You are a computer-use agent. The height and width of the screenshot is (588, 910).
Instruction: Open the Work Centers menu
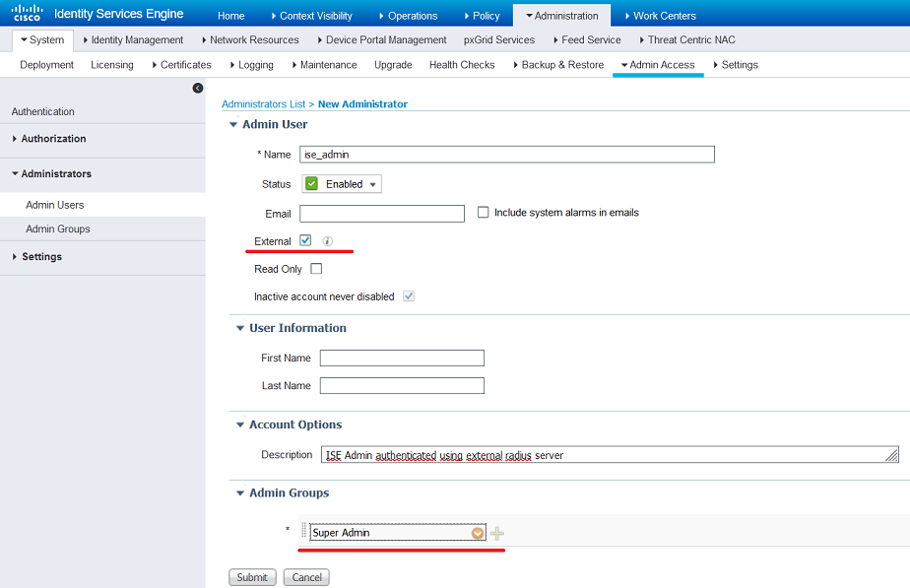pos(661,16)
